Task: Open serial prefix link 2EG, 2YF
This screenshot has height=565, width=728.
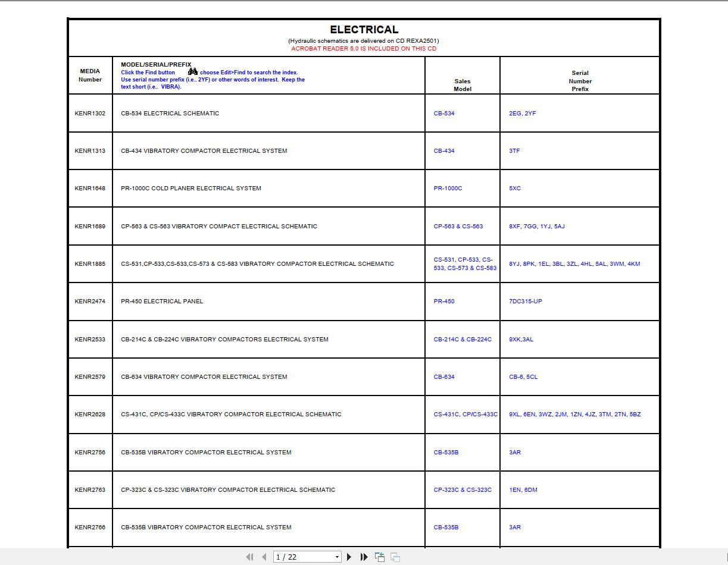Action: 523,113
